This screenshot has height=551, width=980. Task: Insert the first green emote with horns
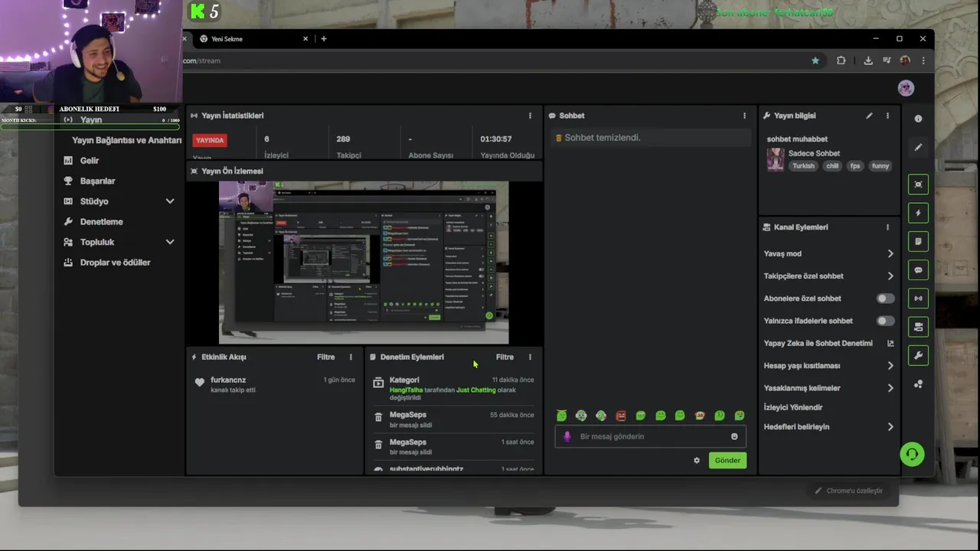(562, 416)
